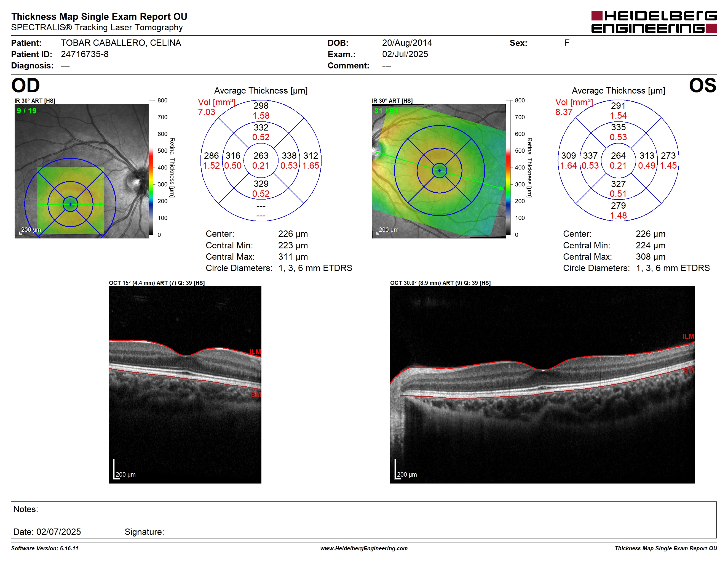The height and width of the screenshot is (563, 728).
Task: Click OS outer superior thickness 291
Action: click(618, 106)
